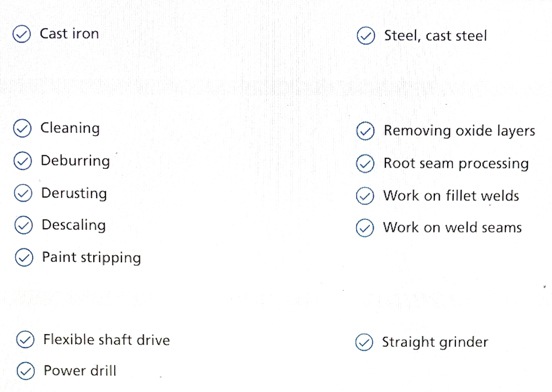Viewport: 552px width, 392px height.
Task: Select the Paint stripping text
Action: click(x=92, y=257)
